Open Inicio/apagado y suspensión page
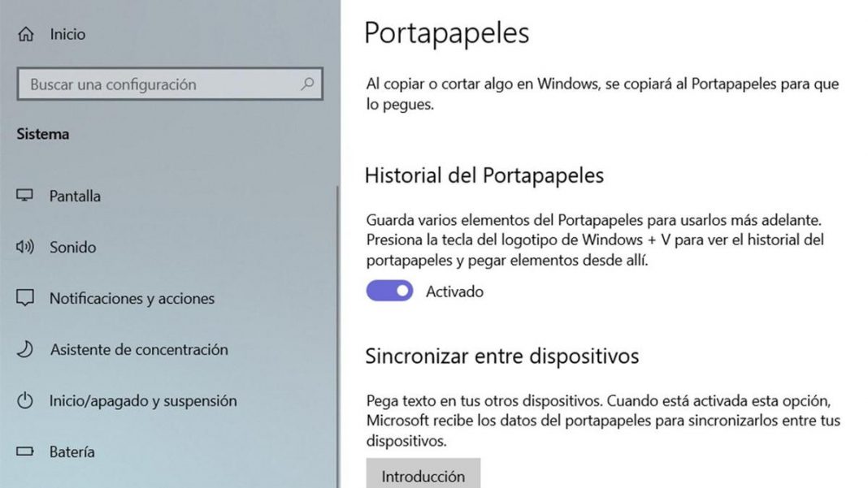This screenshot has height=488, width=868. click(x=143, y=400)
